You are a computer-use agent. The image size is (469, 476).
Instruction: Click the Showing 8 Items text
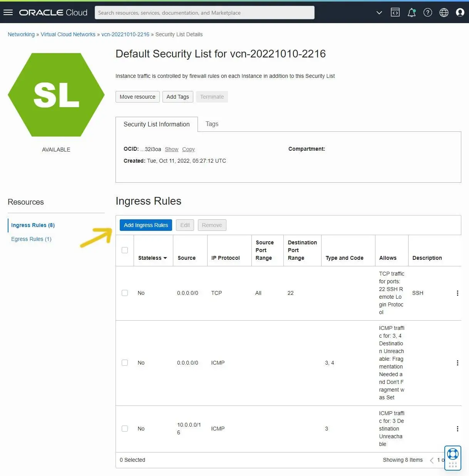(x=402, y=460)
